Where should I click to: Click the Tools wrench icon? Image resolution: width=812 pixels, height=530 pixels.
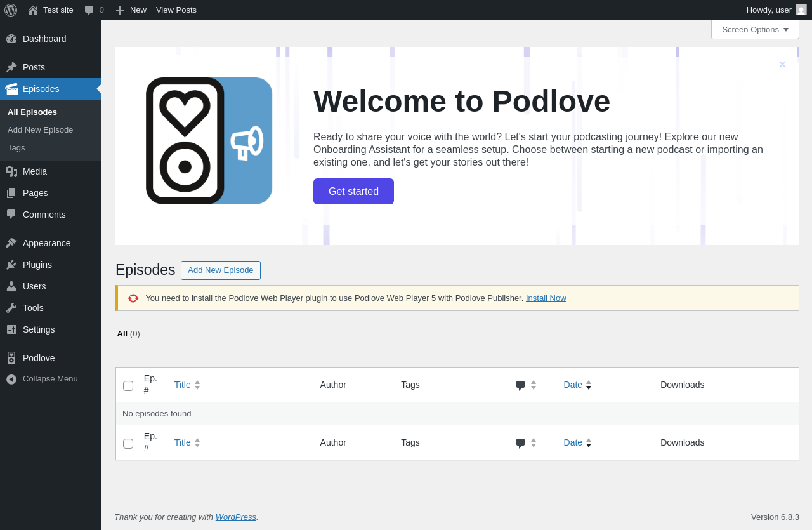(11, 308)
